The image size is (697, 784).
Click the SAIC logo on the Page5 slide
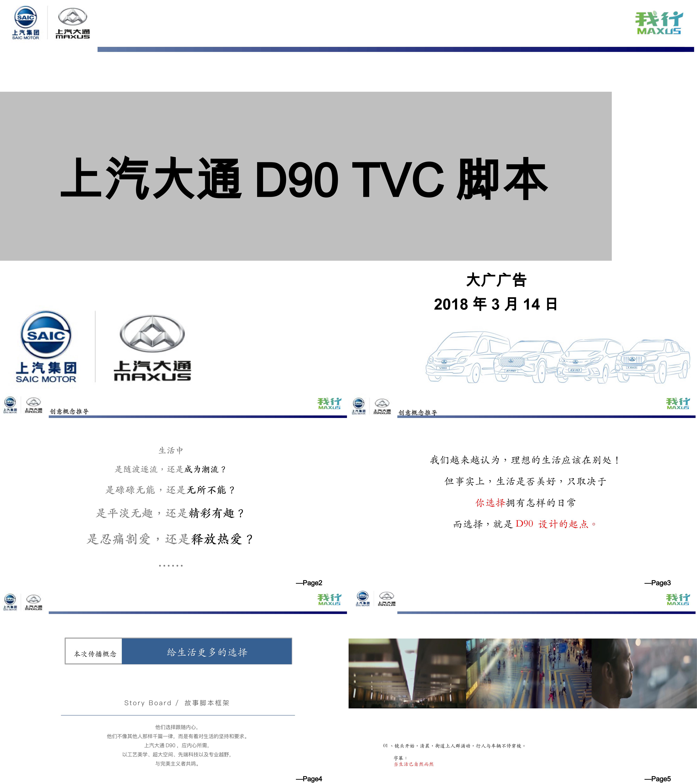tap(363, 599)
